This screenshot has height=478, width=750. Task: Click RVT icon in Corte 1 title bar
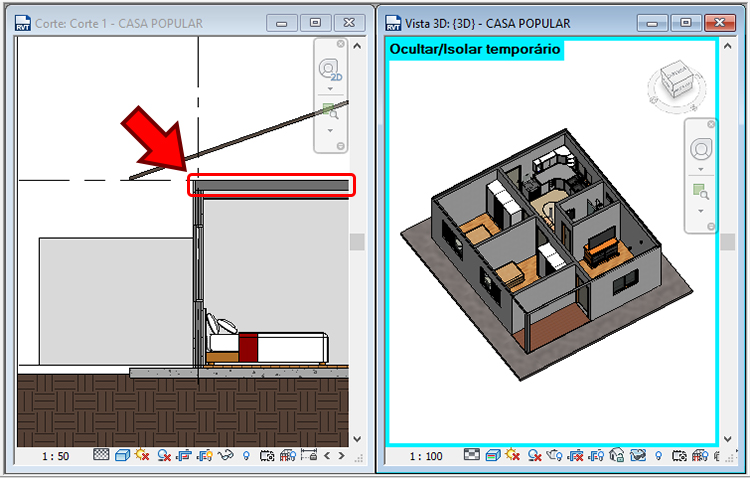click(22, 23)
